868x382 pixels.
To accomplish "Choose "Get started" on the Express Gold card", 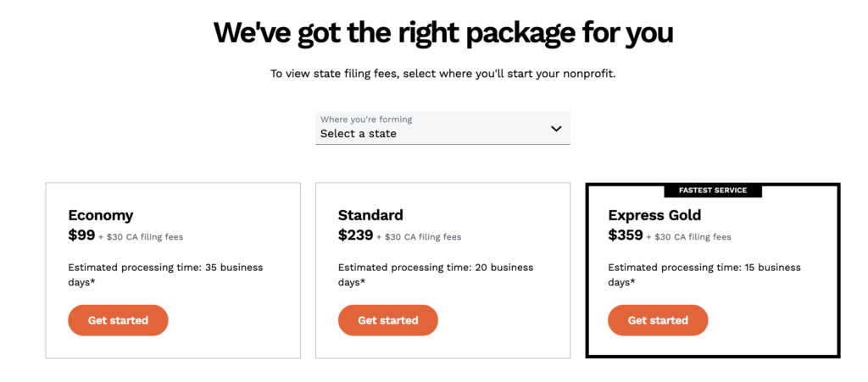I will click(x=658, y=320).
